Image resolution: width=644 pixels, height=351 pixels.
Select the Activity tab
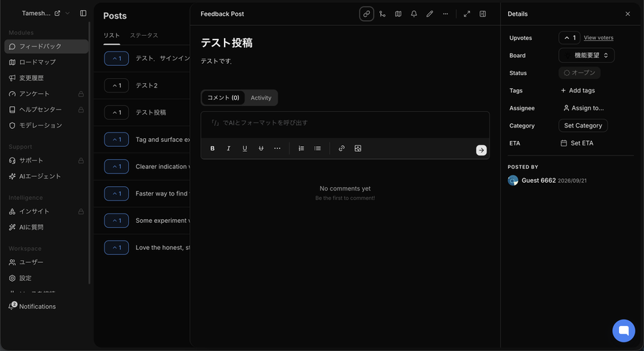click(260, 98)
